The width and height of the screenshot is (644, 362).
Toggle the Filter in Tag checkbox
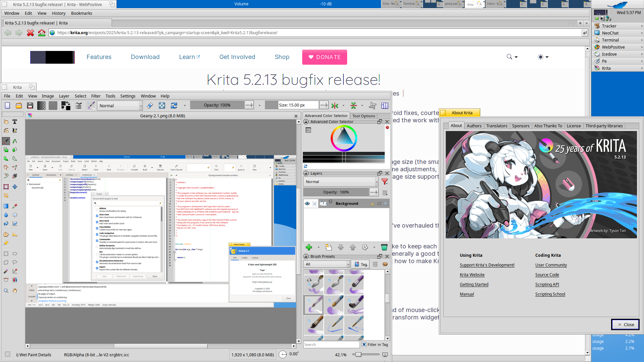[364, 345]
